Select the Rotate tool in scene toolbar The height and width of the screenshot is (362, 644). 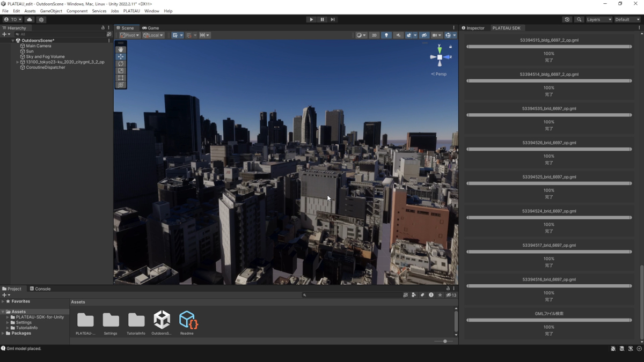tap(121, 63)
